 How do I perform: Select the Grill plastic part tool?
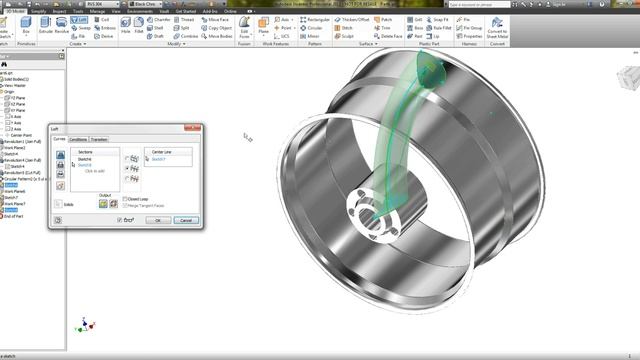pyautogui.click(x=415, y=20)
